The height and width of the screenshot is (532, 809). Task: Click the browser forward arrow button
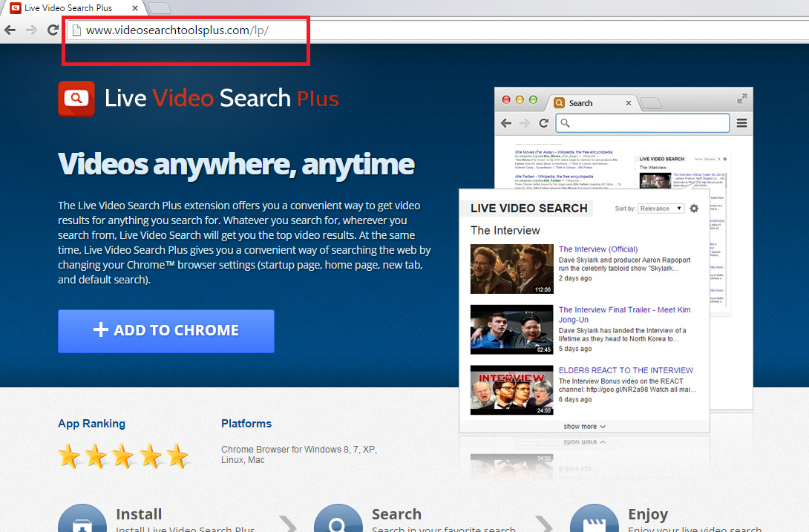(31, 30)
